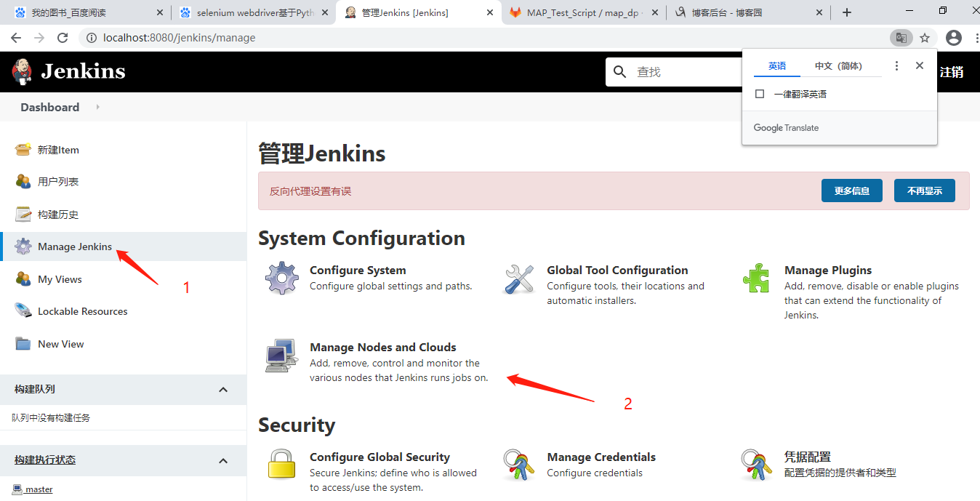Open the Configure System link
980x501 pixels.
(358, 270)
